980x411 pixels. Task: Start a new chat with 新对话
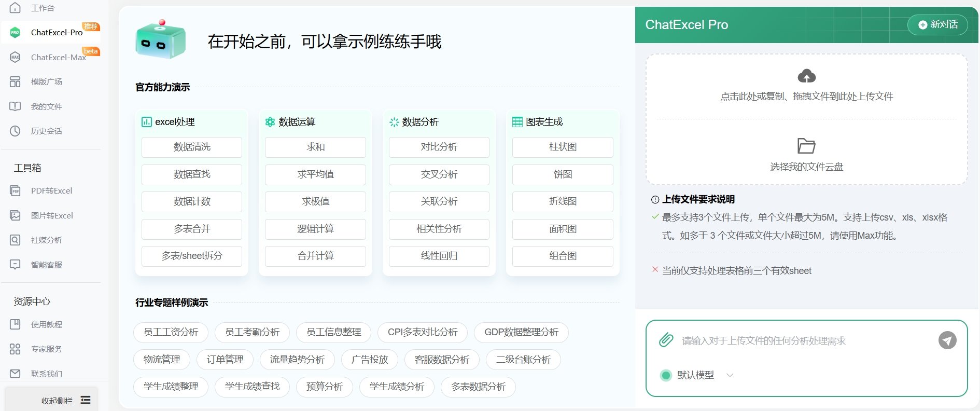(x=937, y=24)
